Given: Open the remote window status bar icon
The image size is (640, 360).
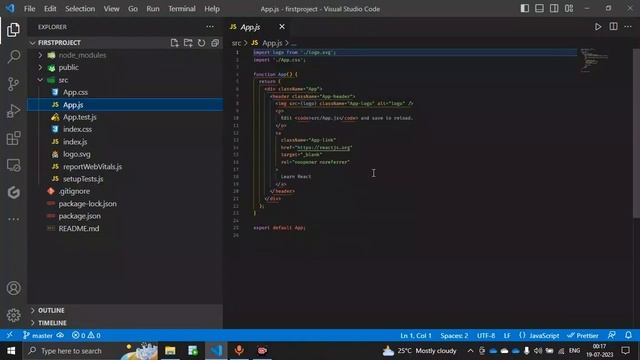Looking at the screenshot, I should click(9, 335).
